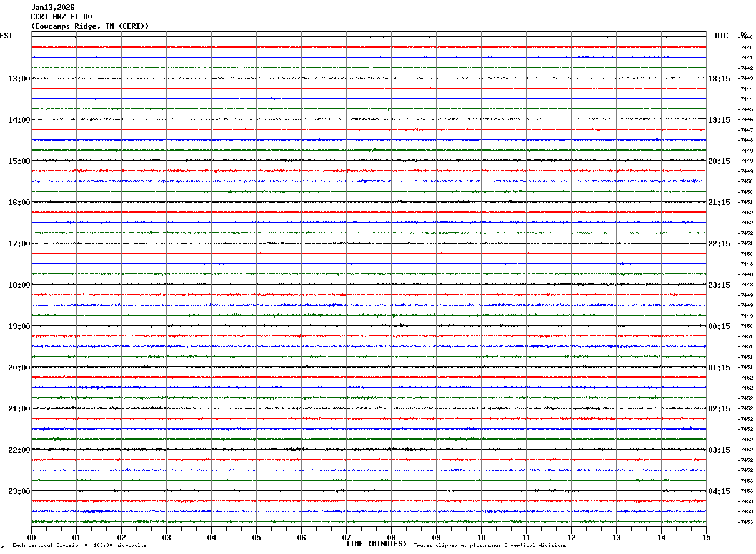This screenshot has height=554, width=756.
Task: Click the -7441 DC offset value
Action: pos(745,58)
